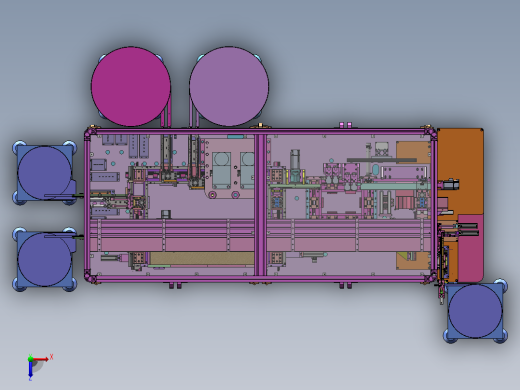Image resolution: width=520 pixels, height=390 pixels.
Task: Select the blue feeder unit at bottom right
Action: (475, 311)
